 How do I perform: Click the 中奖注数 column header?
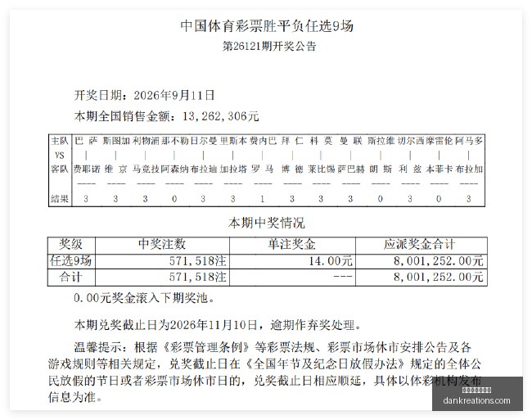(x=162, y=245)
